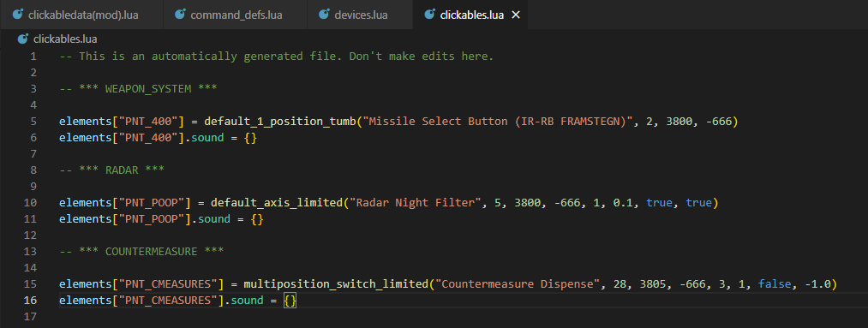The image size is (868, 328).
Task: Click the 'false' keyword on line 15
Action: [x=775, y=284]
